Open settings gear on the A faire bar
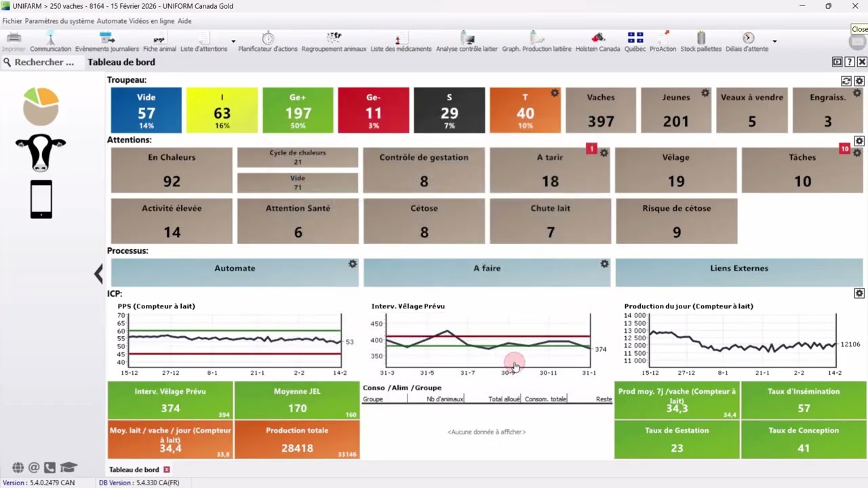This screenshot has height=488, width=868. [604, 264]
